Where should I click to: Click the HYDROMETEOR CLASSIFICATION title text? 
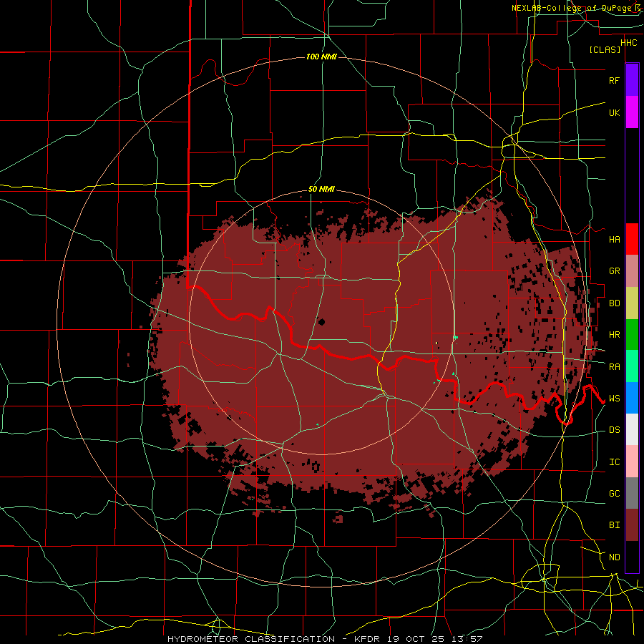pyautogui.click(x=251, y=639)
